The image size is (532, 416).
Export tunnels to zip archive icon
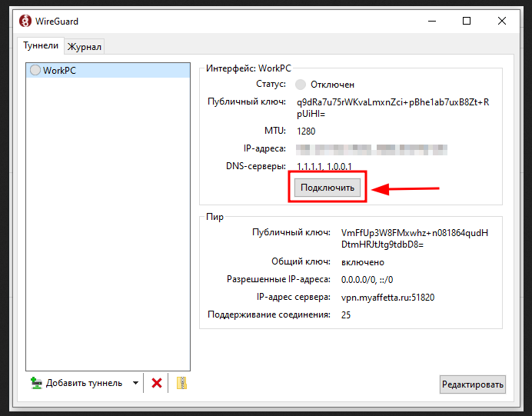[x=182, y=383]
